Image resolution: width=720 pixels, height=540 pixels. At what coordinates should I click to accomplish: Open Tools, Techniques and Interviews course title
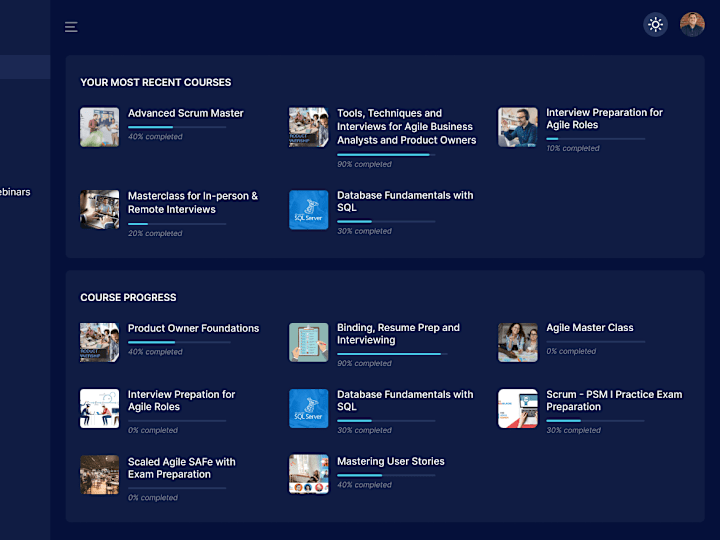coord(406,126)
